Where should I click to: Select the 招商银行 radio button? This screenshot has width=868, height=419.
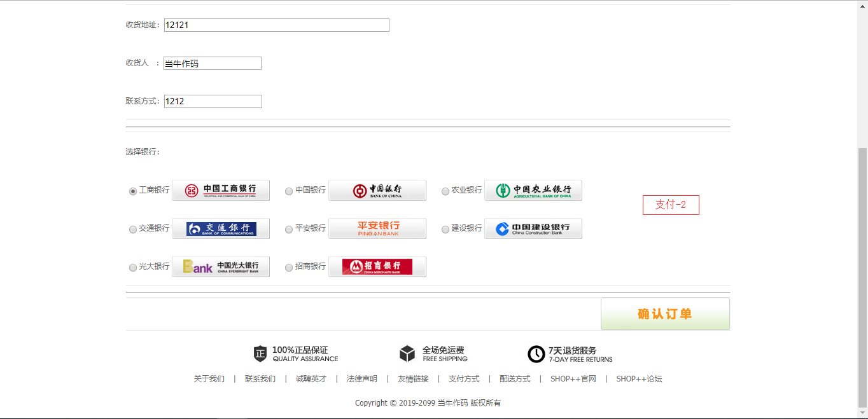pos(289,268)
